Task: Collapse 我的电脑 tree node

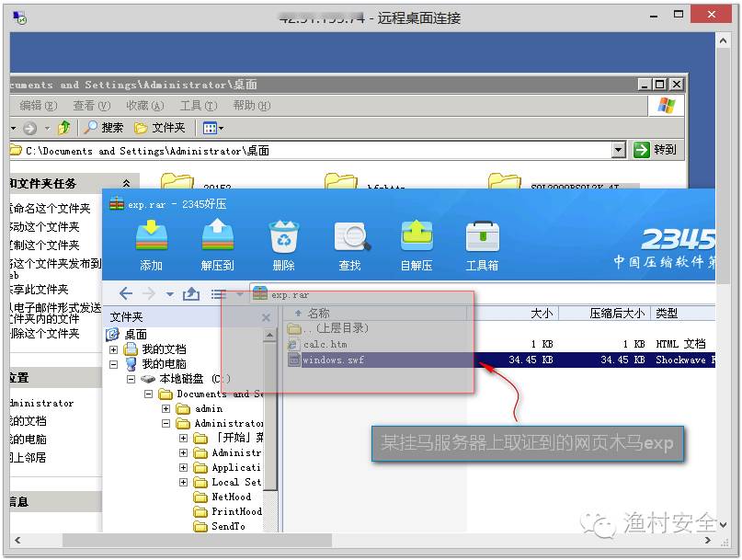Action: pos(114,364)
